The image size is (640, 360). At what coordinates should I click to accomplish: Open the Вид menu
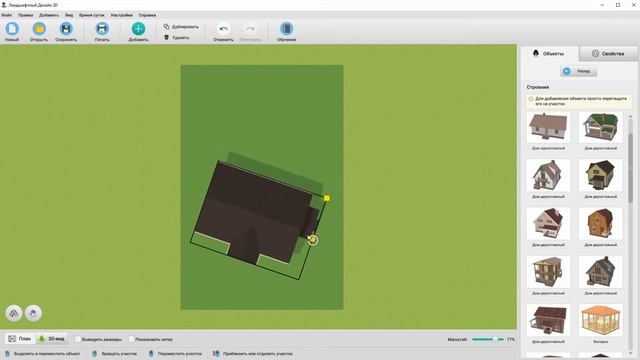coord(69,15)
